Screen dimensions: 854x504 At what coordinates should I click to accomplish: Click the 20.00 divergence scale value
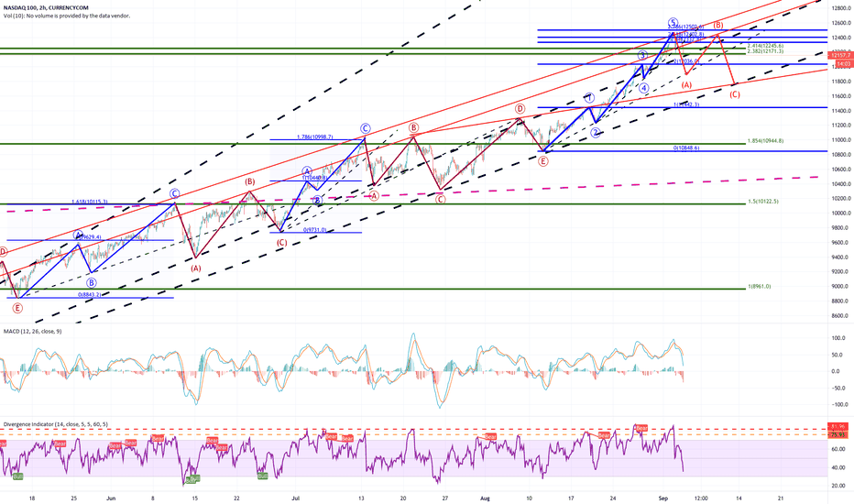[x=838, y=486]
